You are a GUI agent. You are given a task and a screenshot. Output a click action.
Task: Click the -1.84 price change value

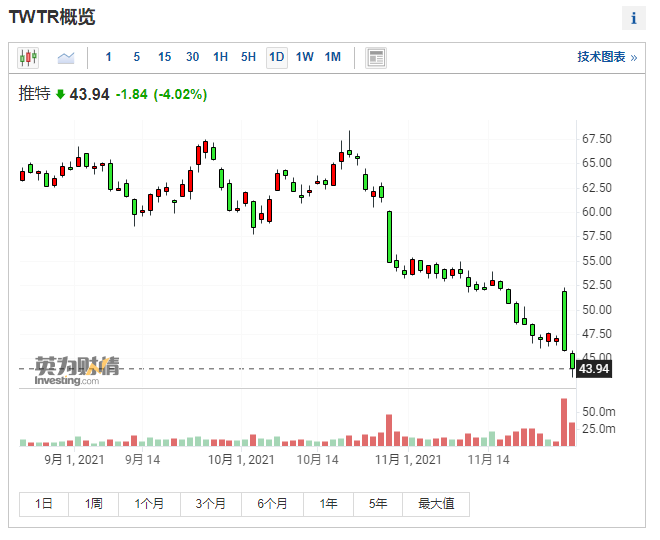point(132,94)
